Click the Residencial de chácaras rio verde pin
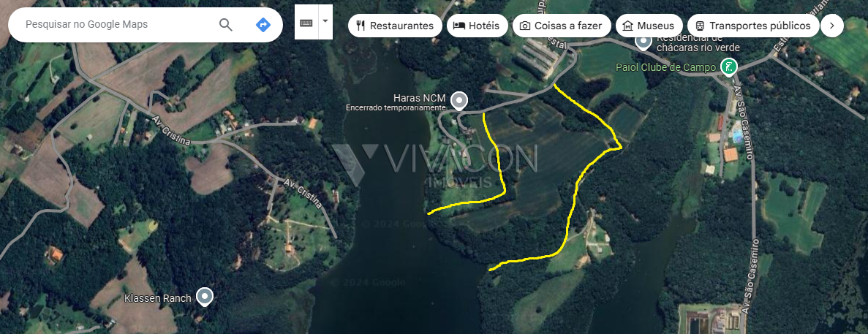 click(x=643, y=41)
